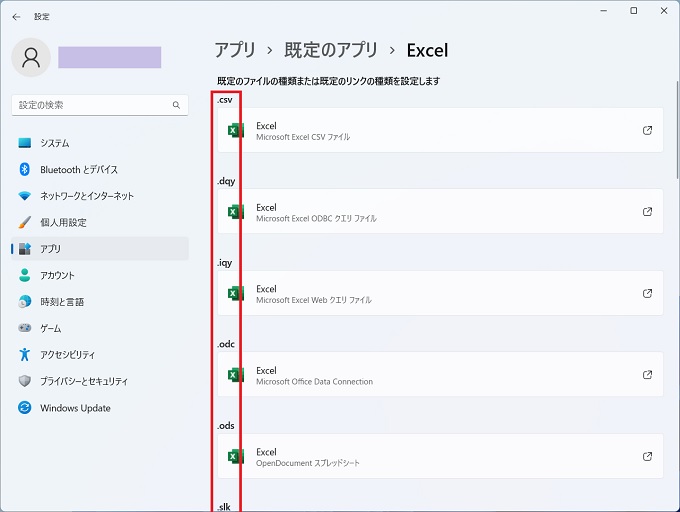Open external link icon for .odc row

pyautogui.click(x=647, y=375)
